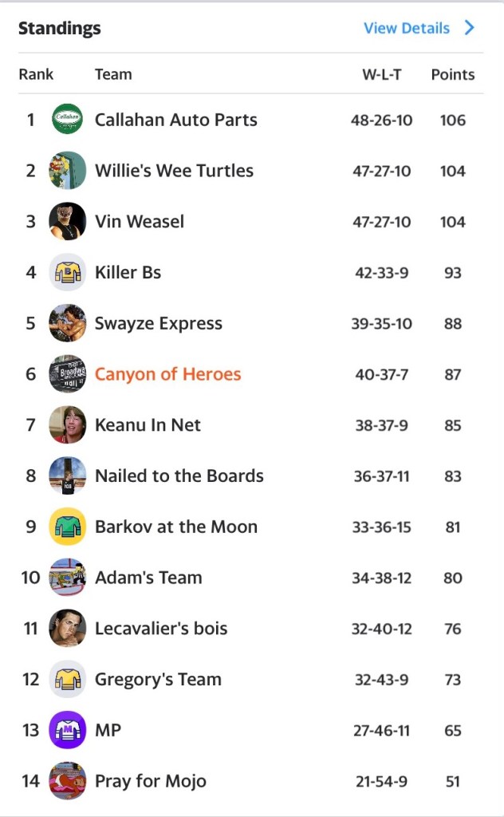Select the Canyon of Heroes team name
This screenshot has height=817, width=504.
167,374
